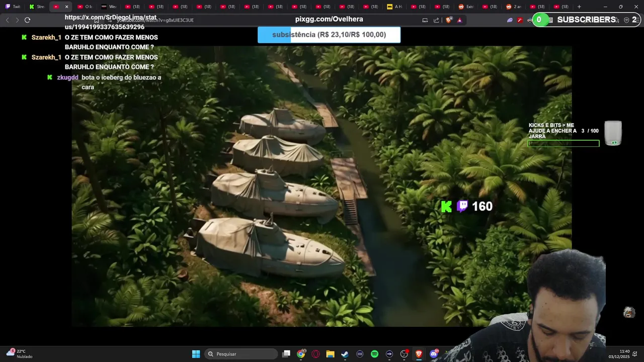Click the grey jar icon

pyautogui.click(x=613, y=133)
